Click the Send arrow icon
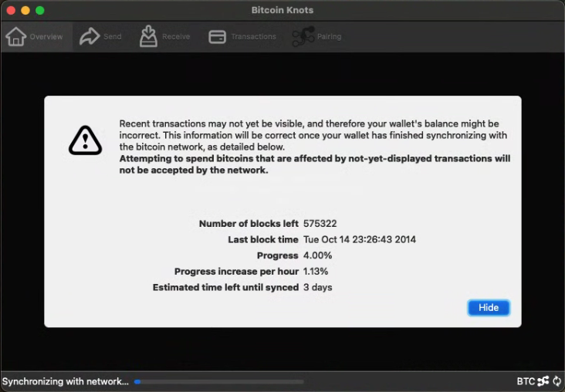 pyautogui.click(x=90, y=36)
